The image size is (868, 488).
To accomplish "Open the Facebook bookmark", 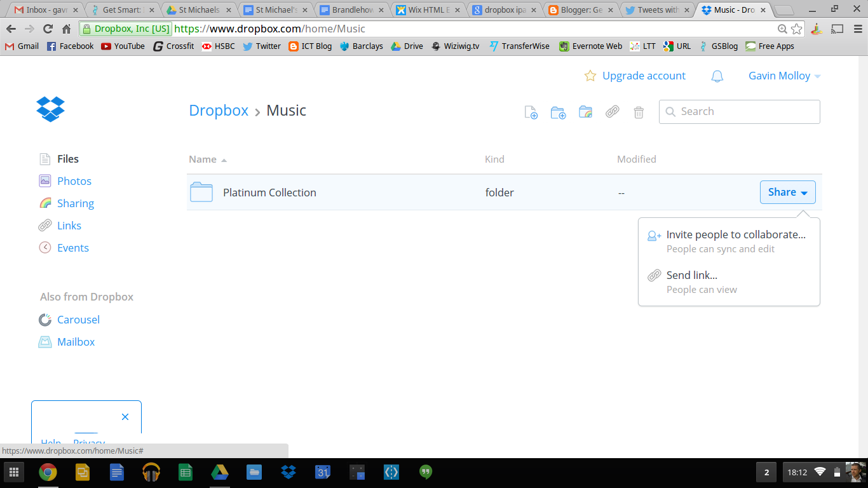I will pos(70,46).
